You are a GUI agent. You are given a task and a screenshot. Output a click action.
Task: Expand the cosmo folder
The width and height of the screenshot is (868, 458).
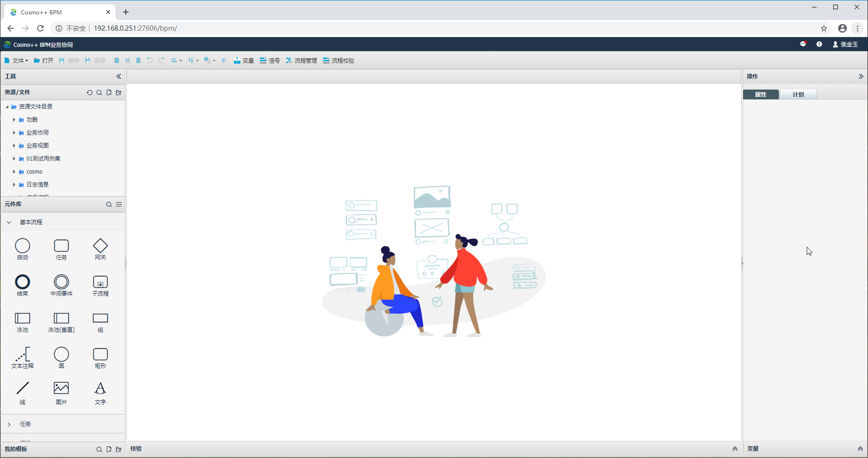[x=14, y=172]
